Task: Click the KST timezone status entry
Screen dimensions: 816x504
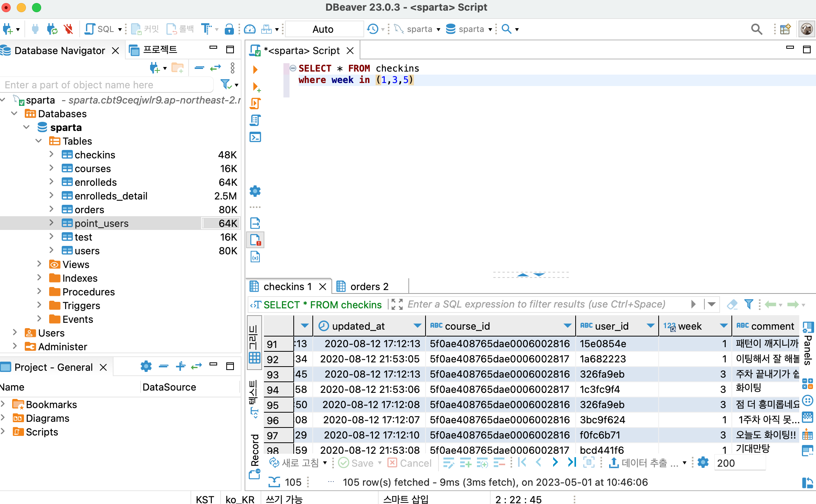Action: point(205,499)
